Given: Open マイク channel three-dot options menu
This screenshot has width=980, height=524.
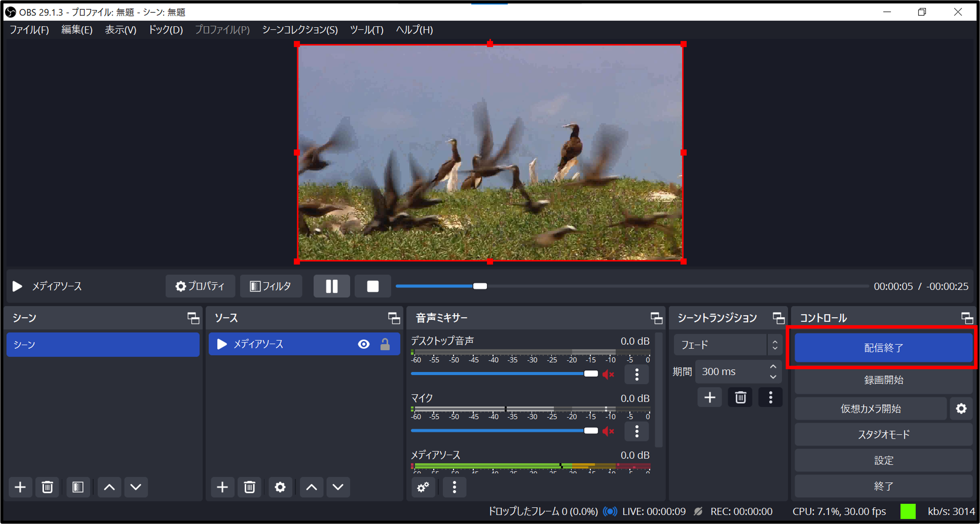Looking at the screenshot, I should [637, 431].
